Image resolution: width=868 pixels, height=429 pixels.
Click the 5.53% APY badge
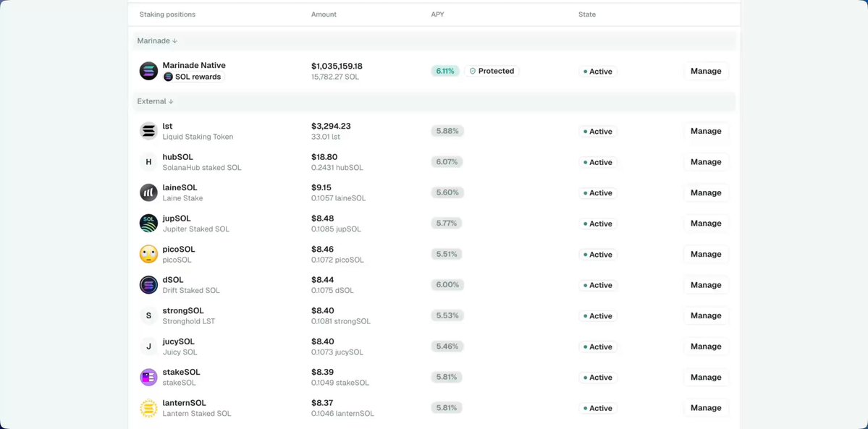pos(447,315)
